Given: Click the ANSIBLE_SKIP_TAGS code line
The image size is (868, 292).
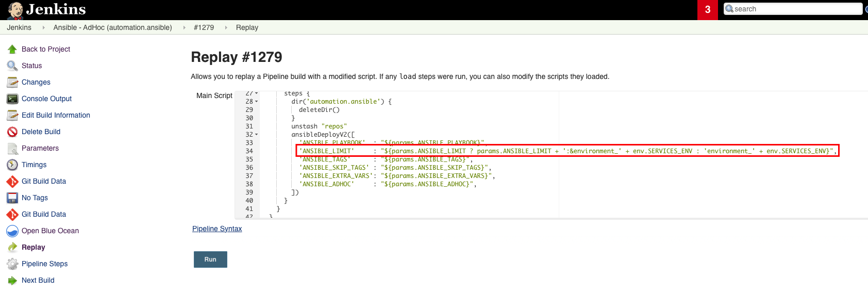Looking at the screenshot, I should [395, 168].
